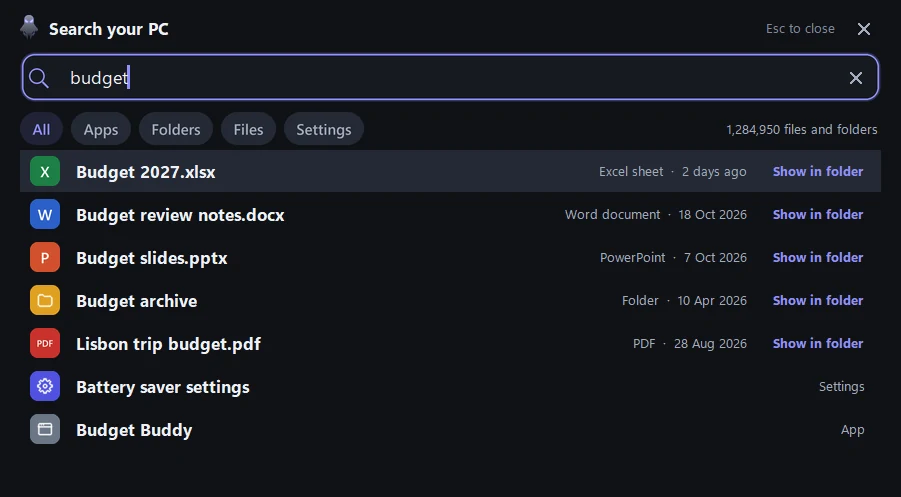Click the Excel sheet · 2 days ago label

672,171
